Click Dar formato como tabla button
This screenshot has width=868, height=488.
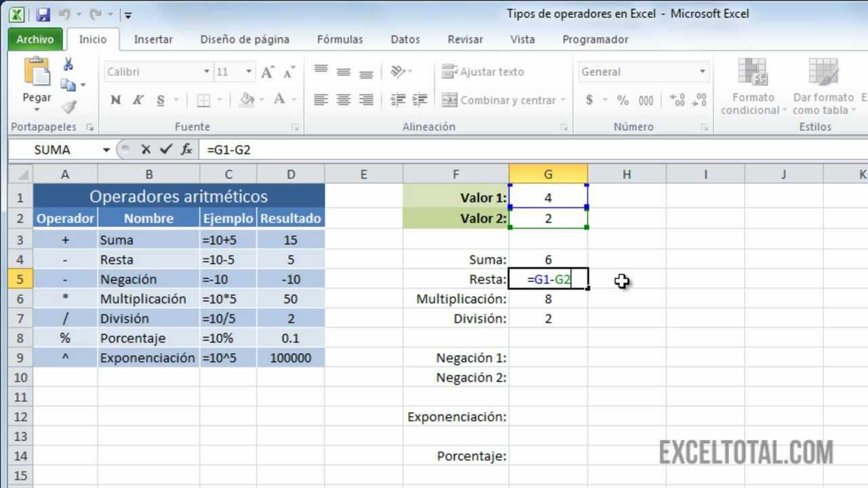pos(823,87)
